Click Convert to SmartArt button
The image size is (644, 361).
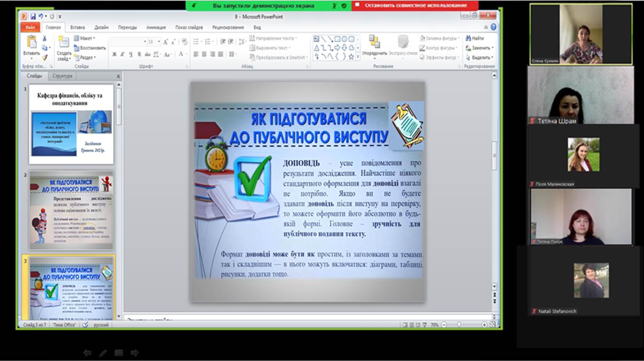pyautogui.click(x=278, y=57)
